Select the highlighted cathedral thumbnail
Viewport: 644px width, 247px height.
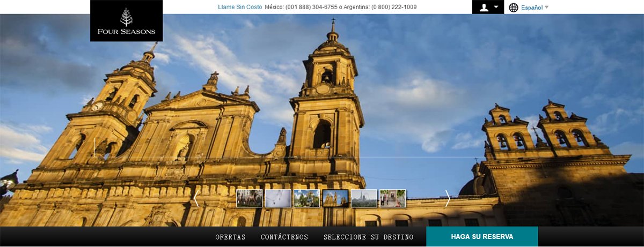[335, 198]
